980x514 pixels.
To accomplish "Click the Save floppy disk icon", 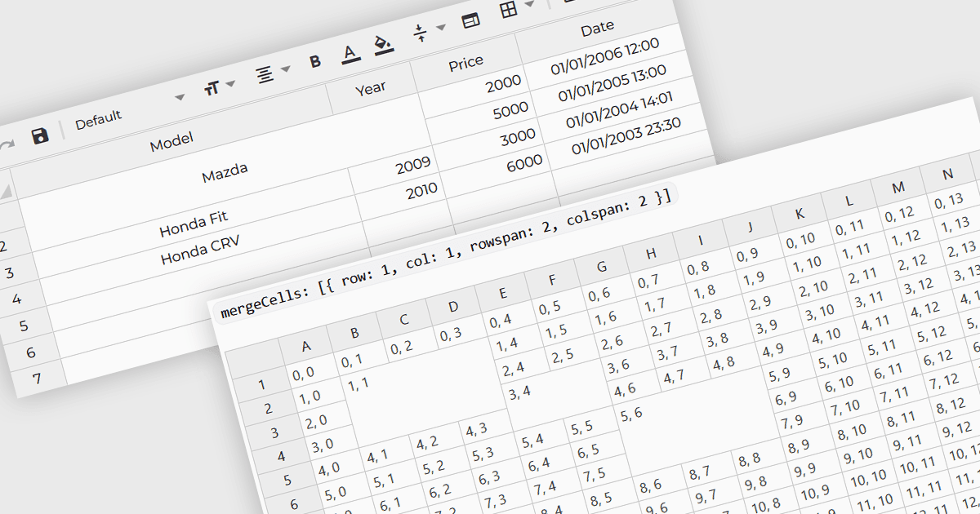I will click(x=40, y=135).
